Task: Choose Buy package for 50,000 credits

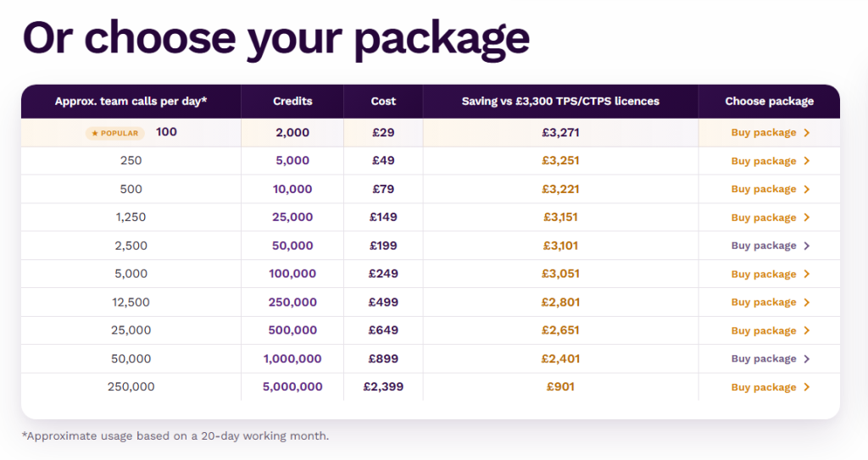Action: pyautogui.click(x=770, y=246)
